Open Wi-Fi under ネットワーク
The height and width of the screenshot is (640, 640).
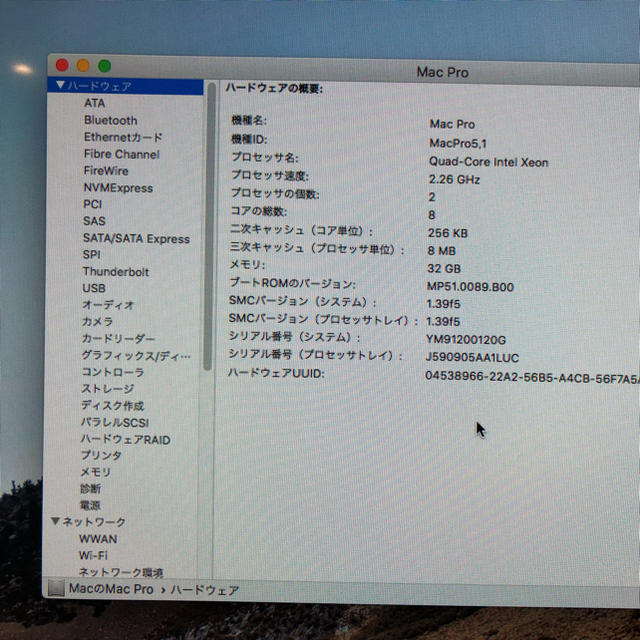tap(93, 556)
